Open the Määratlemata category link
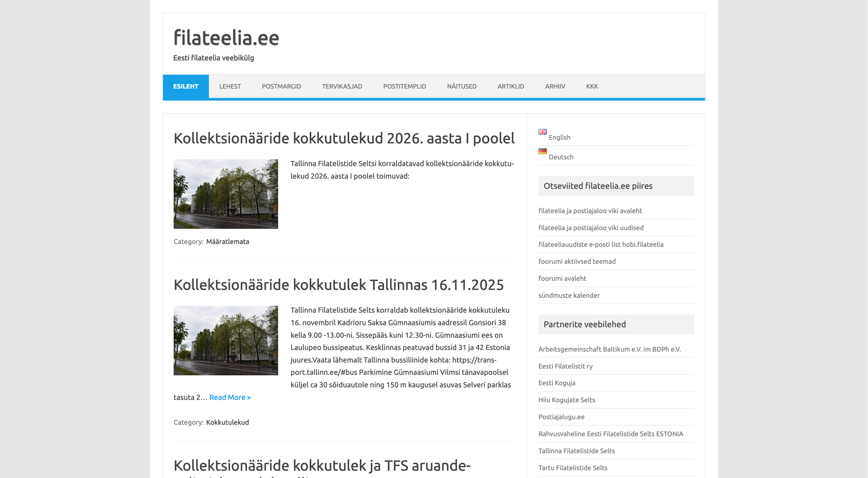Image resolution: width=868 pixels, height=478 pixels. click(227, 241)
